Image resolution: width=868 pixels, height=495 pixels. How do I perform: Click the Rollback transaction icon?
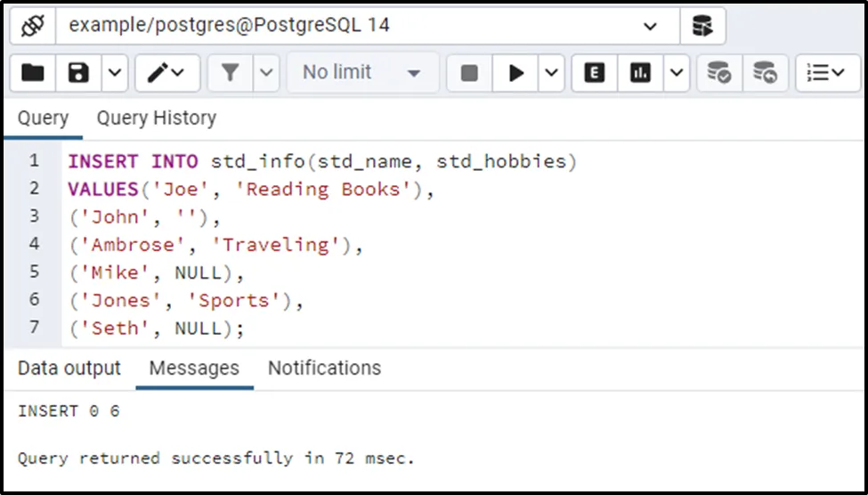pos(765,73)
